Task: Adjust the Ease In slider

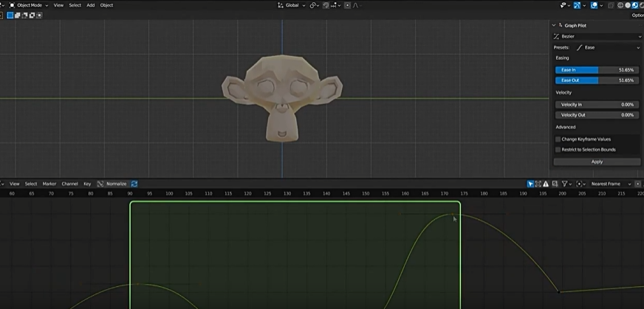Action: (x=597, y=69)
